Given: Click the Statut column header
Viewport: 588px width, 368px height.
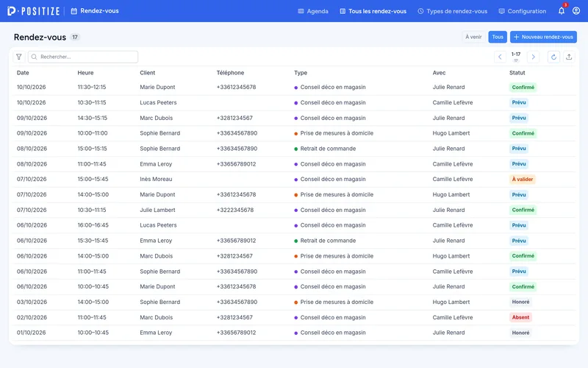Looking at the screenshot, I should [x=517, y=73].
